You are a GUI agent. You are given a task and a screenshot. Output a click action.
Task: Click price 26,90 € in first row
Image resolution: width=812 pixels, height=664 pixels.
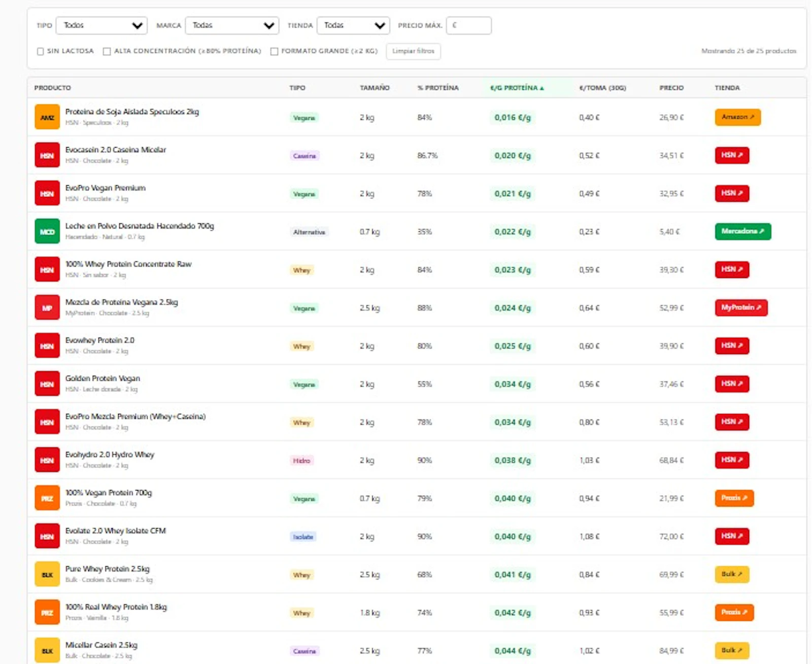pyautogui.click(x=671, y=117)
